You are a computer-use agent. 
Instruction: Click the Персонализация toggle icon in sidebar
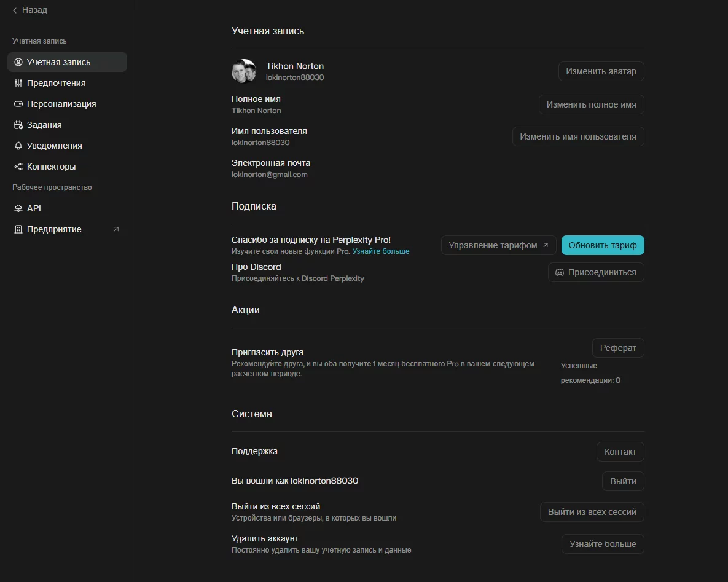pyautogui.click(x=18, y=104)
